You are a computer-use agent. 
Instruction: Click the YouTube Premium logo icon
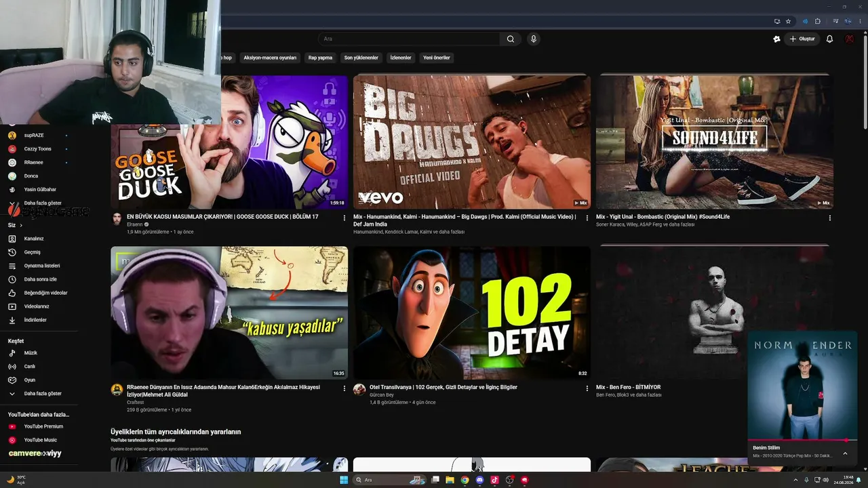(12, 426)
